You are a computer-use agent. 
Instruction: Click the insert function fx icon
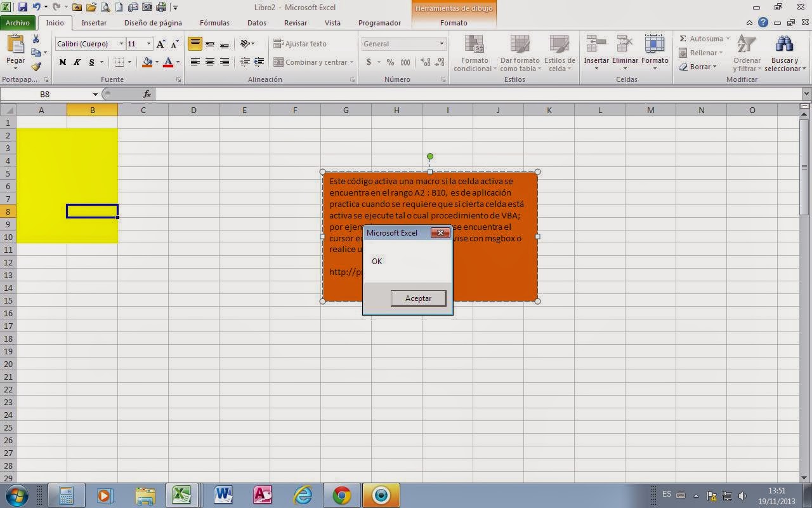147,94
